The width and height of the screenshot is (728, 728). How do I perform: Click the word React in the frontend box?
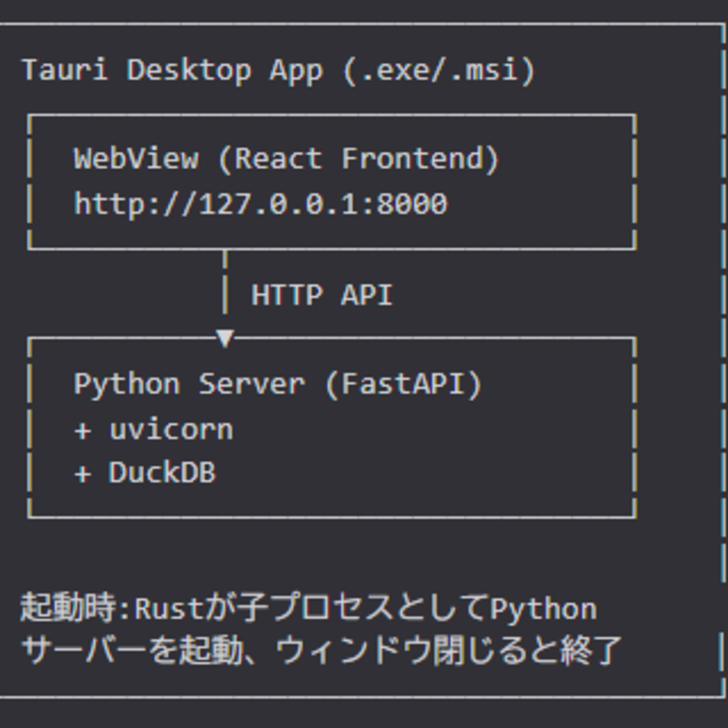click(279, 159)
